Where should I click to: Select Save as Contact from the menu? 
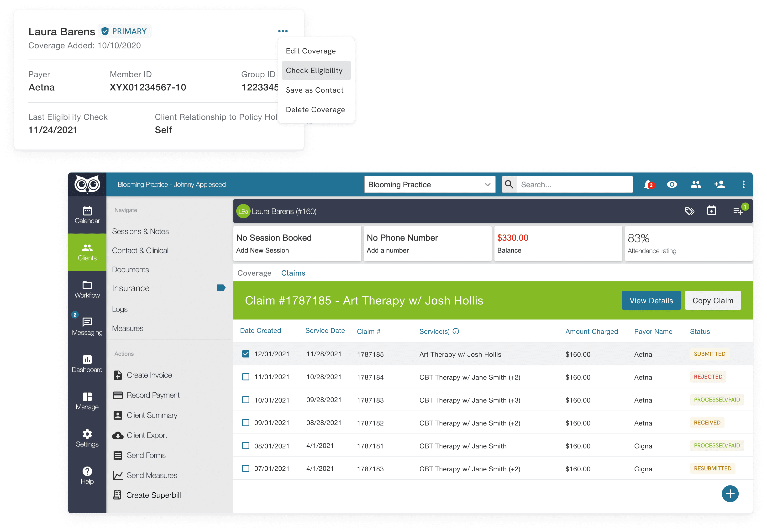tap(314, 90)
